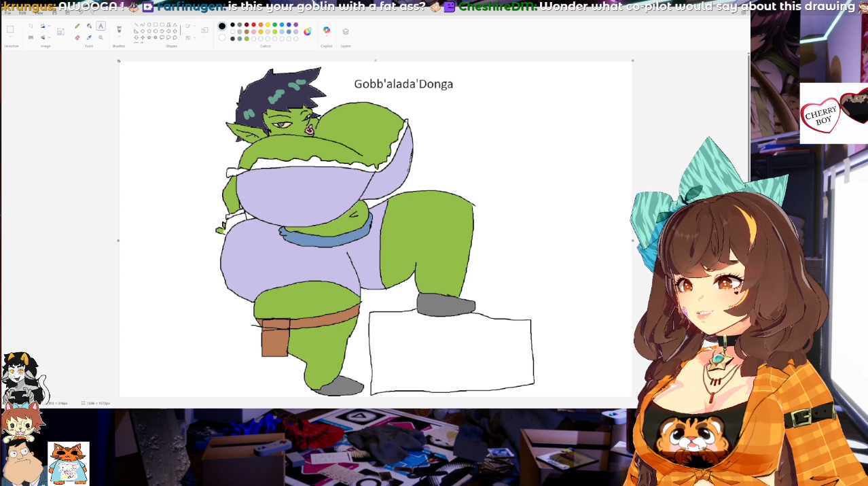Select the Text tool

(x=101, y=26)
